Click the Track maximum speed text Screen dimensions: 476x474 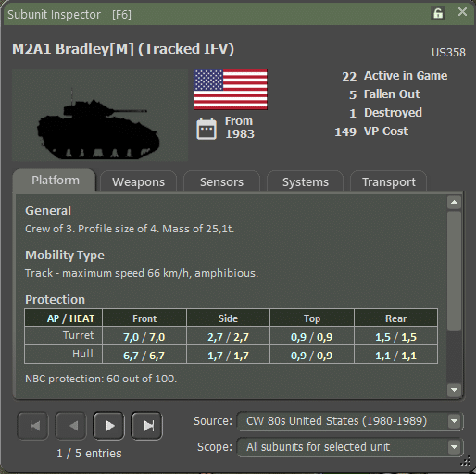pos(142,273)
